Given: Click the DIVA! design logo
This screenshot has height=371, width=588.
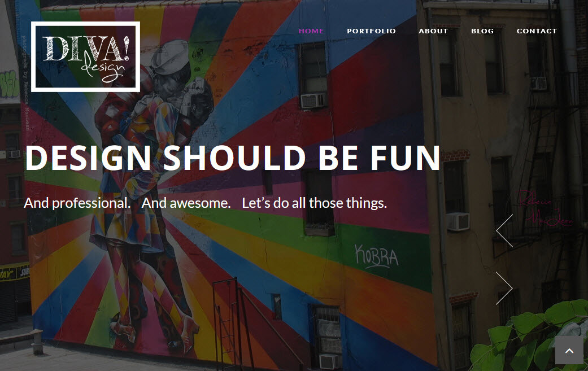Looking at the screenshot, I should [x=85, y=56].
